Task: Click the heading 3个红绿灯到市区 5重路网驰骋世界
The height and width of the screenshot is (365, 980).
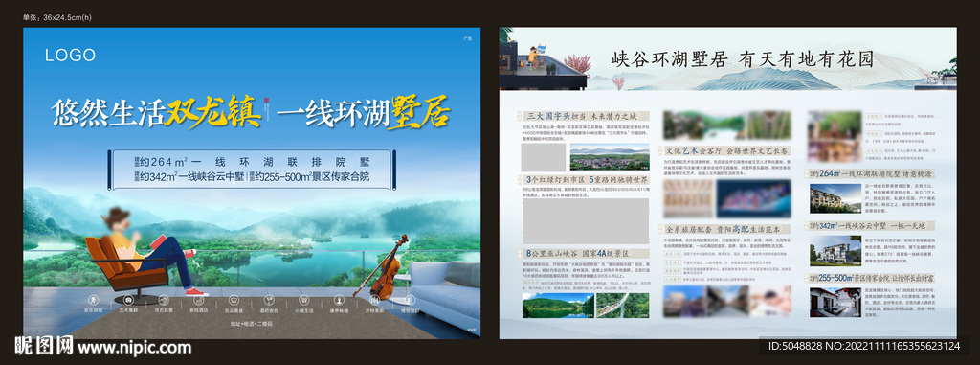Action: point(588,179)
